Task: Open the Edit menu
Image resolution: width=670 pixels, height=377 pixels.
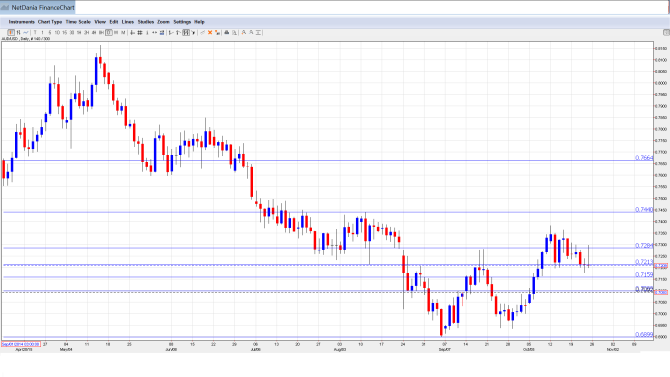Action: 114,22
